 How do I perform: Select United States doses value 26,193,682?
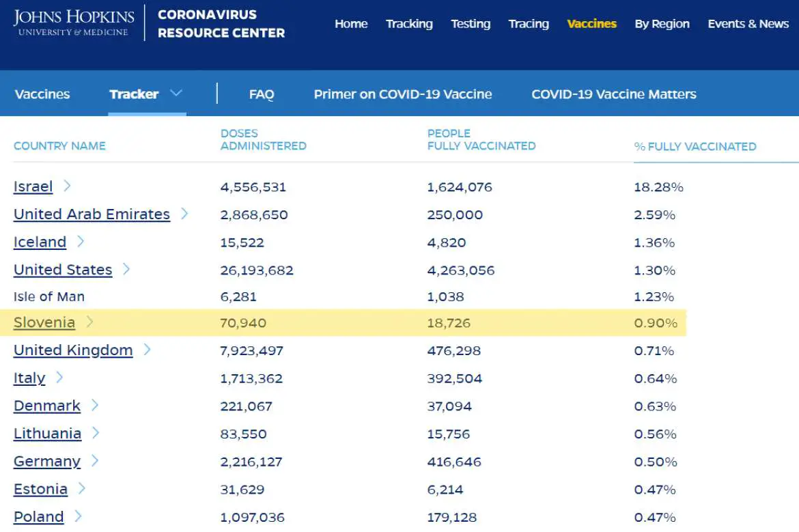pos(257,270)
